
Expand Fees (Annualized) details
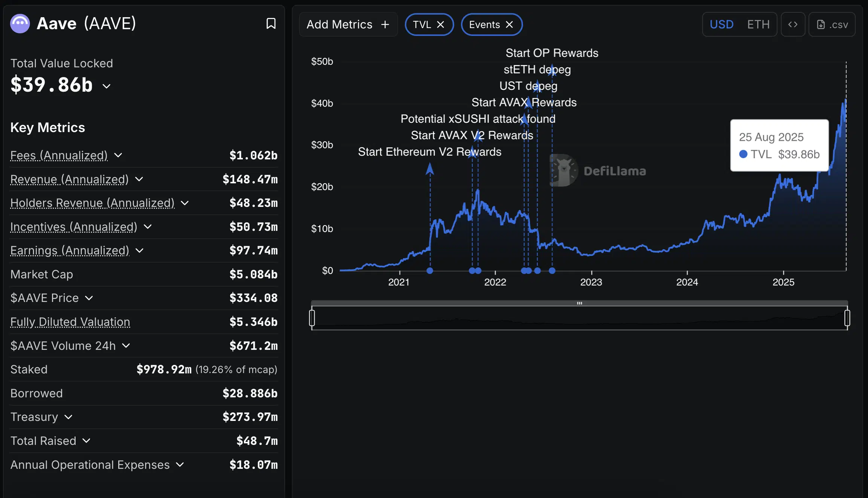pos(118,155)
